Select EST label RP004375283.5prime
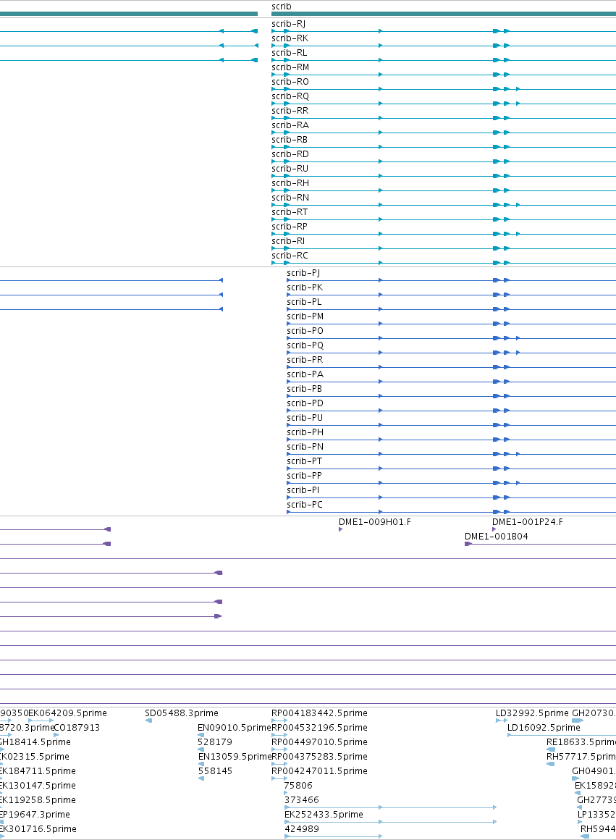 click(x=320, y=757)
